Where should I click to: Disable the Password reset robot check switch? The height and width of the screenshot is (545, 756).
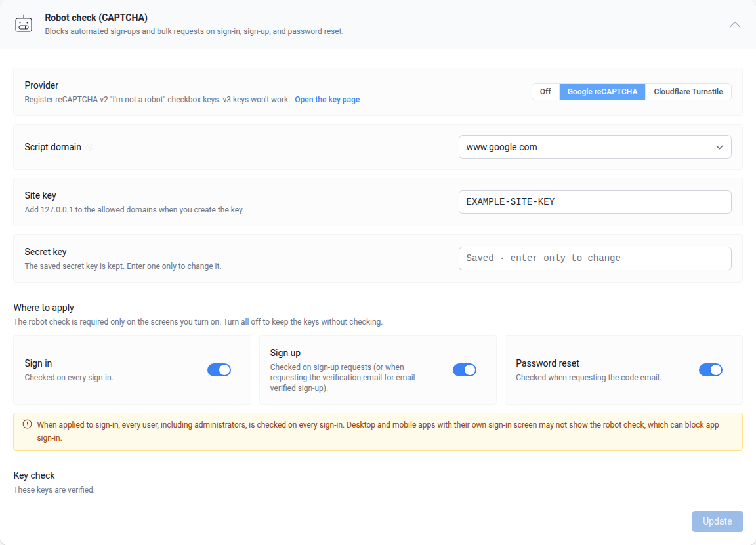pos(710,370)
